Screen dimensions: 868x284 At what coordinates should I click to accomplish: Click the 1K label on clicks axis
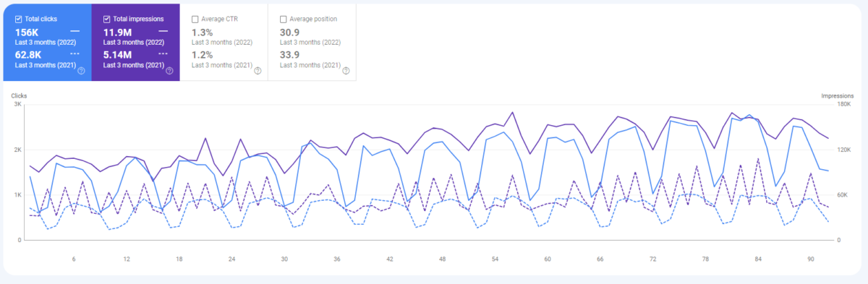coord(17,195)
